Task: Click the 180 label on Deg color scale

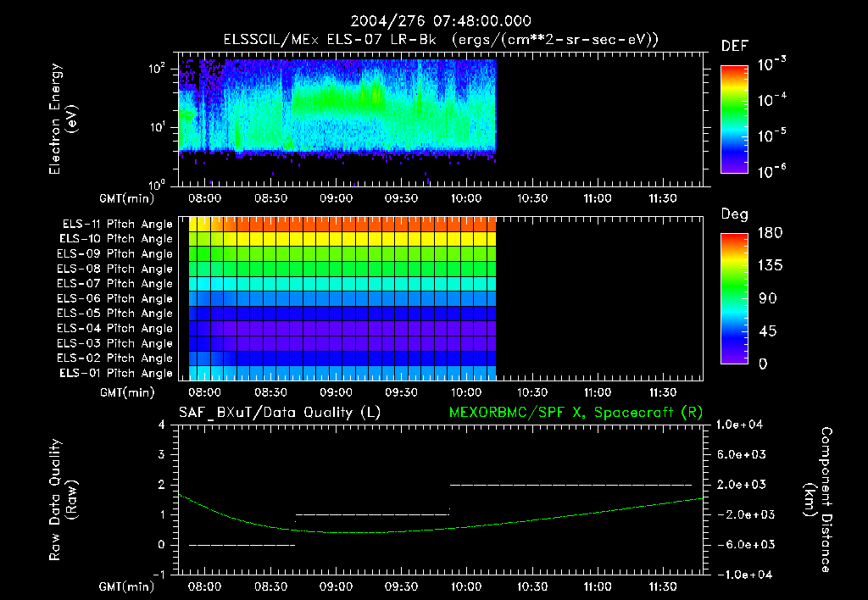Action: [770, 232]
